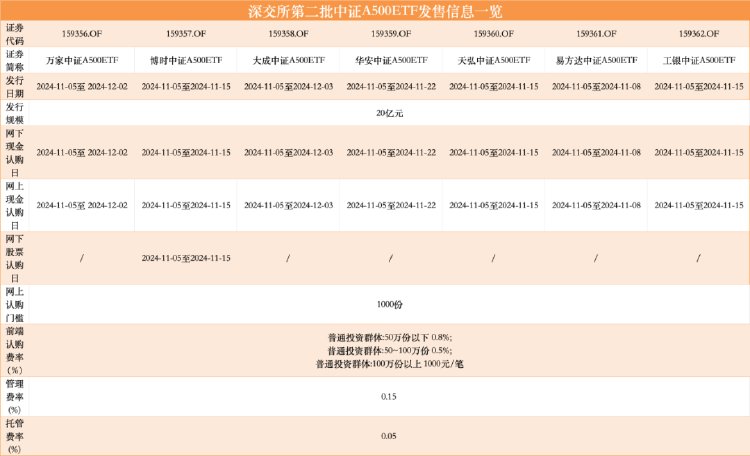Click the 托管费率(%) row header
This screenshot has width=750, height=456.
click(14, 436)
